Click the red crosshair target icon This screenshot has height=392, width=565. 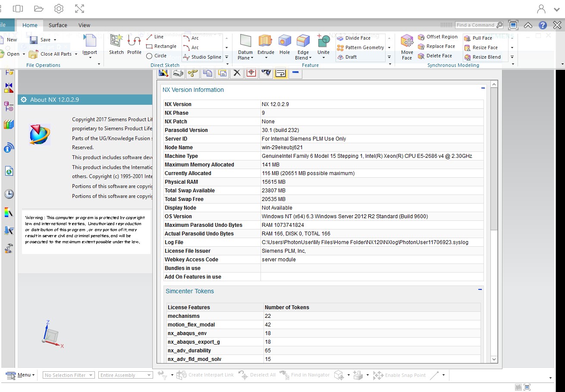pyautogui.click(x=251, y=73)
